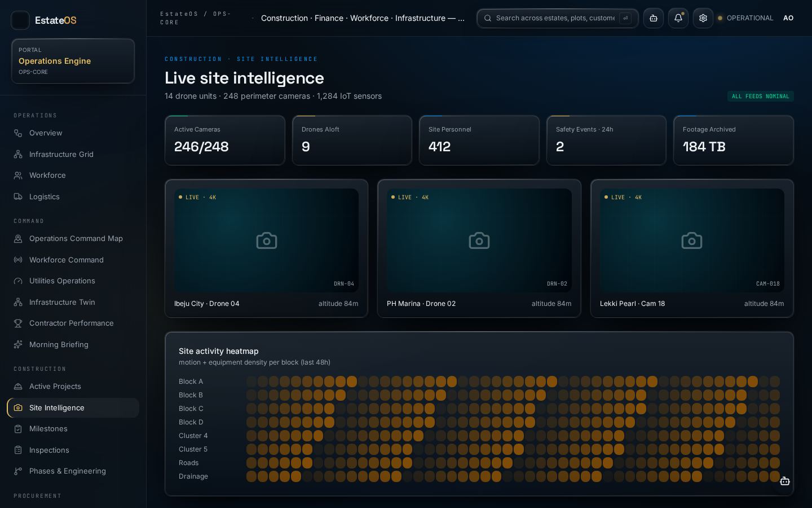This screenshot has width=812, height=508.
Task: Click the EstateOS / OPS-CORE breadcrumb
Action: pos(196,18)
